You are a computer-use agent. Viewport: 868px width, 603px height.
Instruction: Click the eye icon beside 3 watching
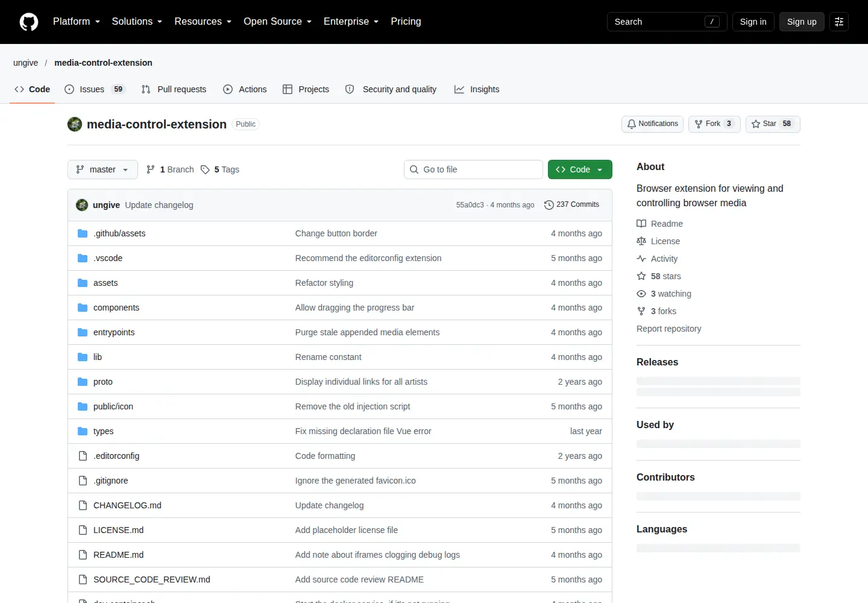[x=641, y=294]
